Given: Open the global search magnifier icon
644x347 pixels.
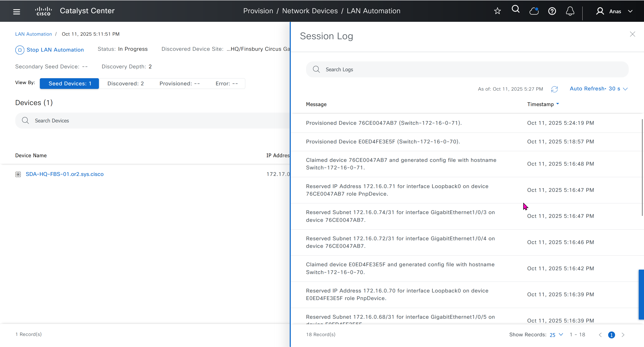Looking at the screenshot, I should [x=515, y=9].
